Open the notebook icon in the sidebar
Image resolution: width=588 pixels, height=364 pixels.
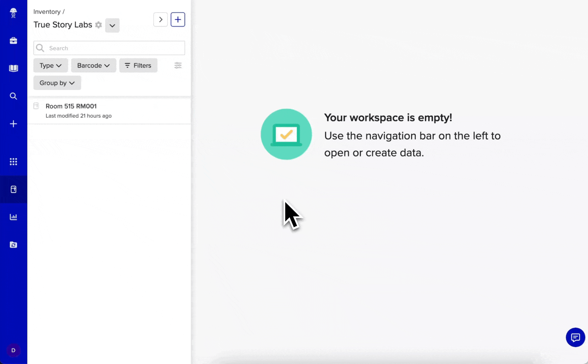point(13,68)
